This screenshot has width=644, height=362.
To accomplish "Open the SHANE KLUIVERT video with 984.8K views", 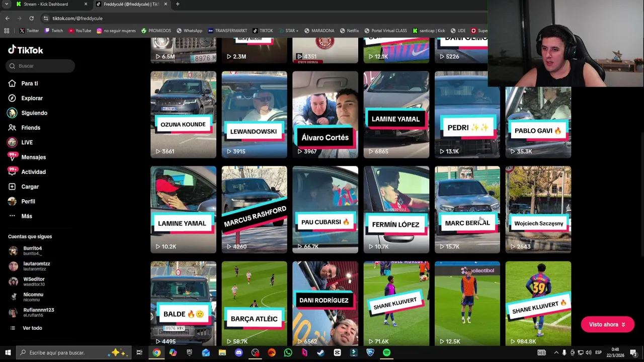I will click(538, 304).
